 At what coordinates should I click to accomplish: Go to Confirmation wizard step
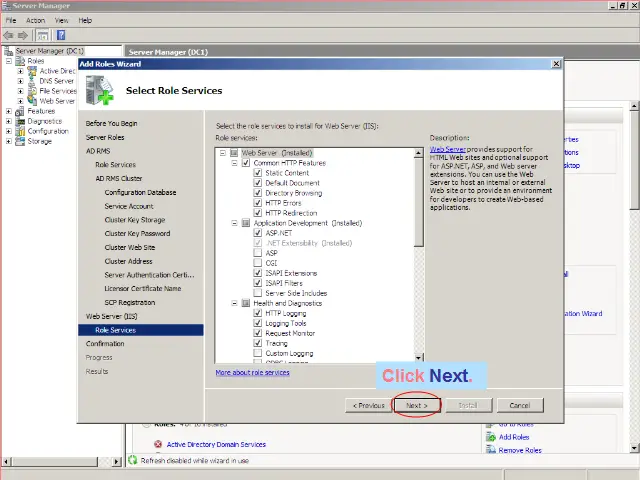click(105, 344)
